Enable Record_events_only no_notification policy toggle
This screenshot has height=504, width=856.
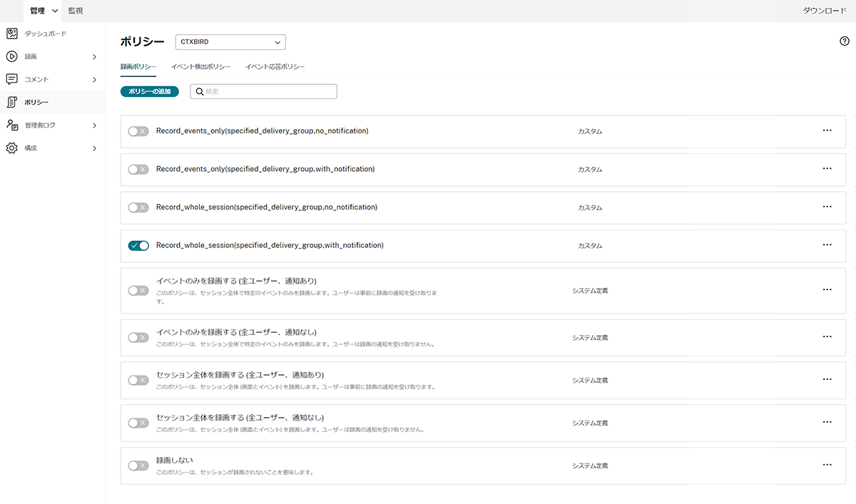[x=138, y=131]
